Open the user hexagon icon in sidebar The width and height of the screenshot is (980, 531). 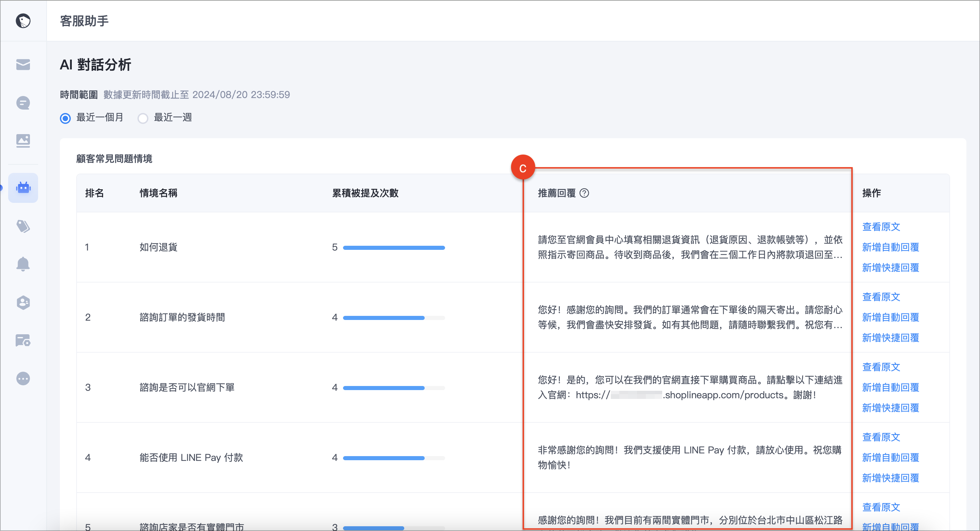pyautogui.click(x=23, y=303)
